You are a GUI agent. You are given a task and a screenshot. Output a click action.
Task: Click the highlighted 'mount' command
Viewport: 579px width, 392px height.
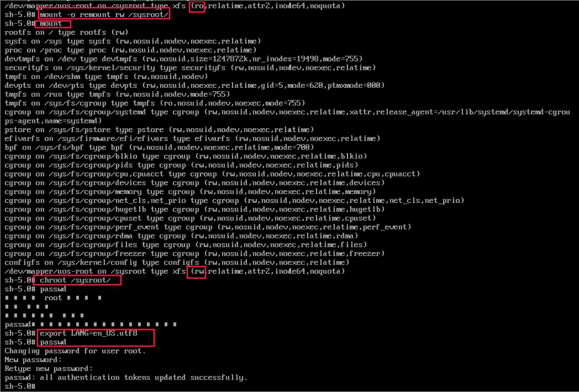click(51, 24)
